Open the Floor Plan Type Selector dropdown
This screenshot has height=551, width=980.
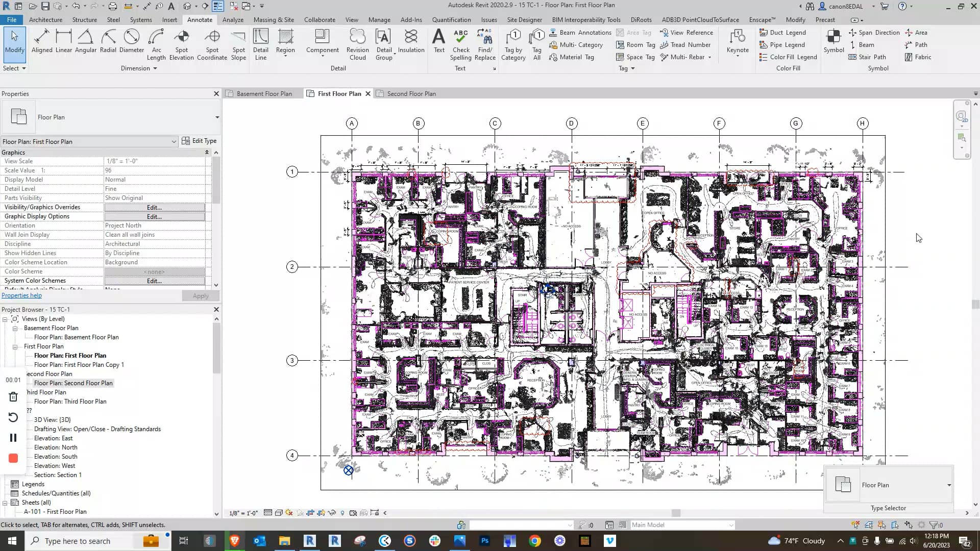[948, 485]
